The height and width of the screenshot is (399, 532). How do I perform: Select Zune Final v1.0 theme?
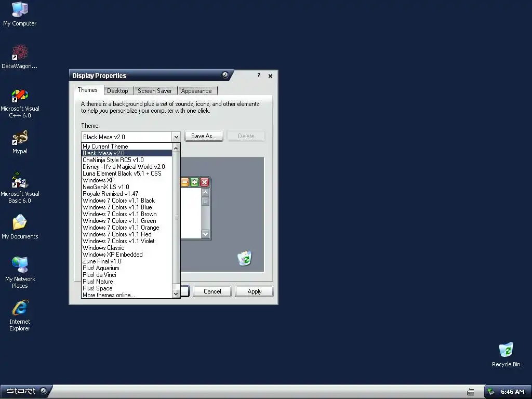[127, 261]
